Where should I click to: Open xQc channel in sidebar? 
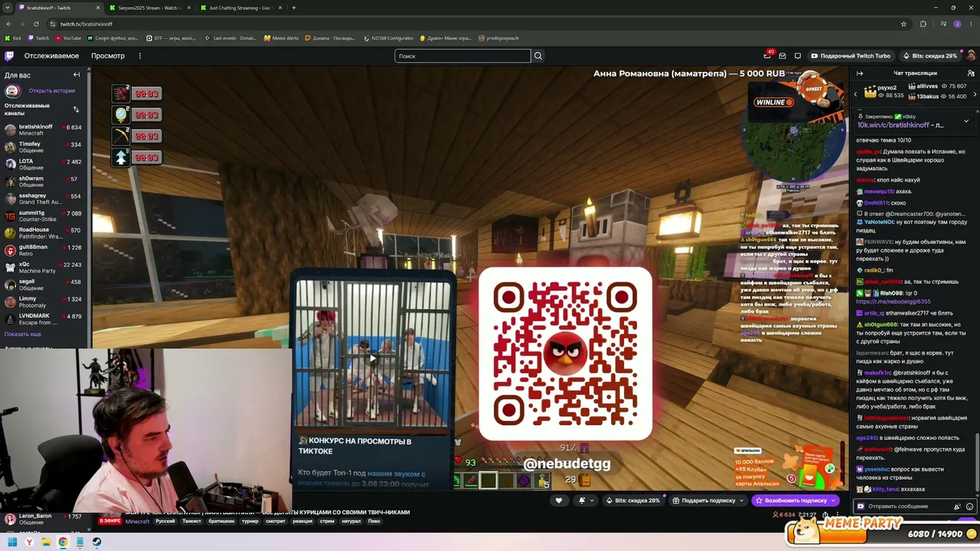[43, 268]
